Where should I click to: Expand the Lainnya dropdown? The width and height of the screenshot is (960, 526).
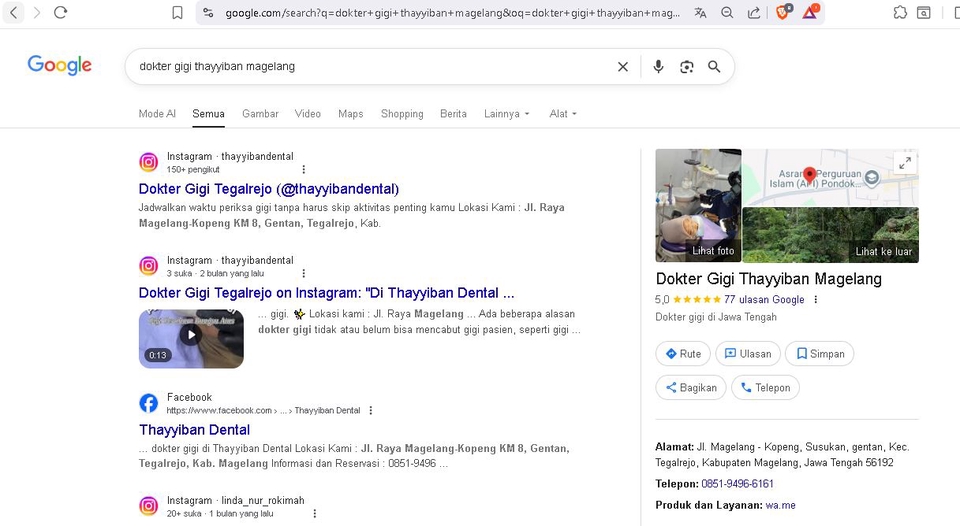coord(506,114)
